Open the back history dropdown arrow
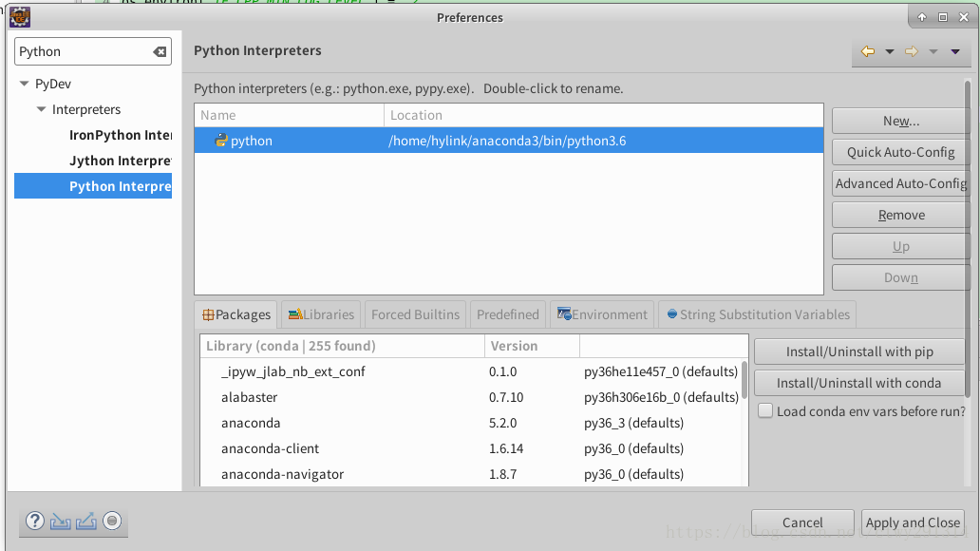The width and height of the screenshot is (980, 551). [x=890, y=52]
